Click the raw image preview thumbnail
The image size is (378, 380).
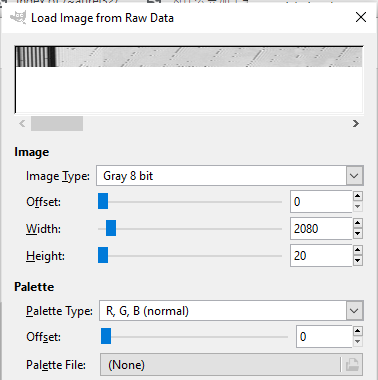click(x=189, y=79)
